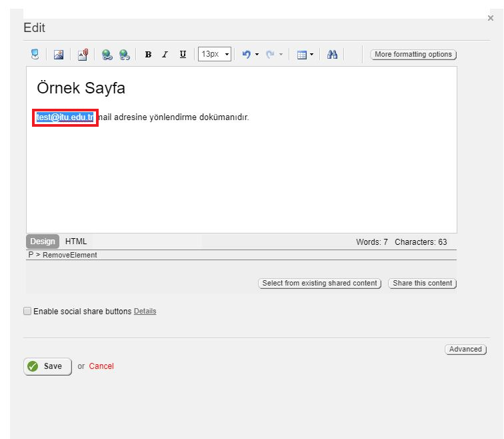Click More formatting options button
Viewport: 504px width, 439px height.
tap(413, 54)
